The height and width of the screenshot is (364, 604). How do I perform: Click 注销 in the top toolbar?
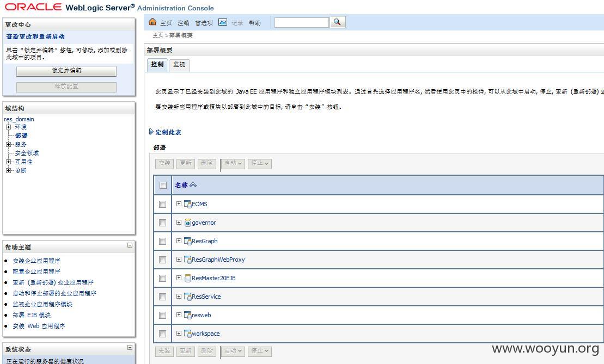tap(184, 23)
